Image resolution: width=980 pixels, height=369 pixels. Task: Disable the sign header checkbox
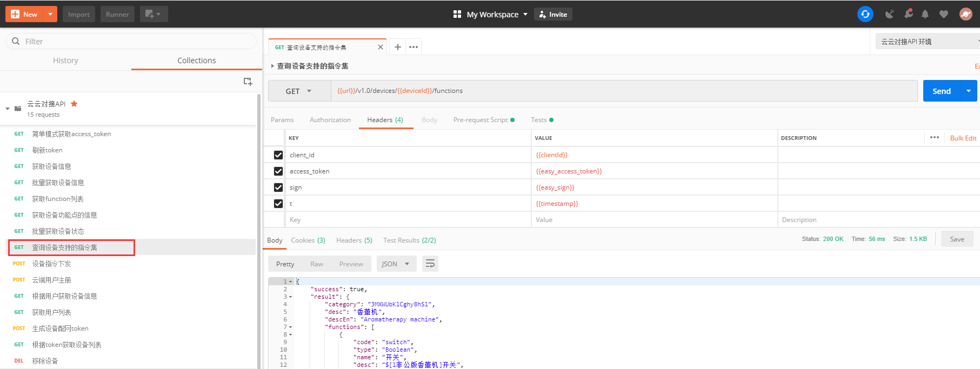[x=278, y=187]
